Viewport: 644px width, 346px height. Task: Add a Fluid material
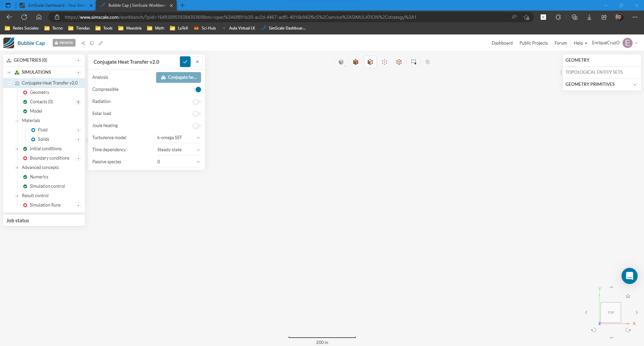(x=78, y=130)
